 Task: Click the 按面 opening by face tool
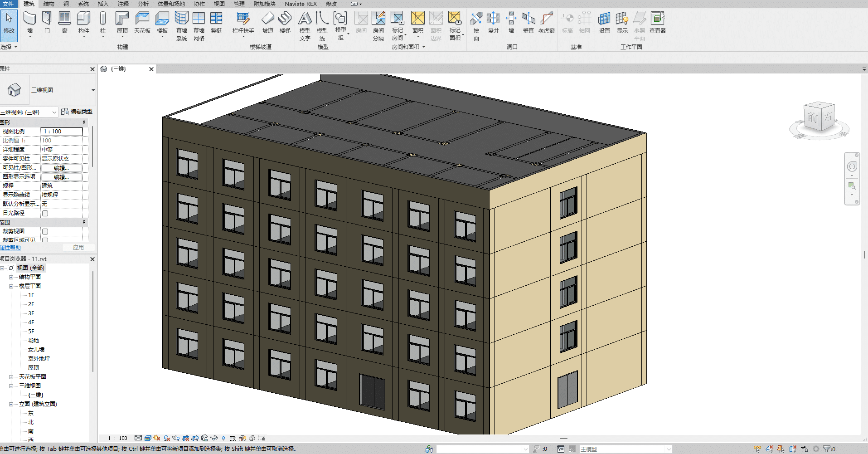tap(476, 26)
